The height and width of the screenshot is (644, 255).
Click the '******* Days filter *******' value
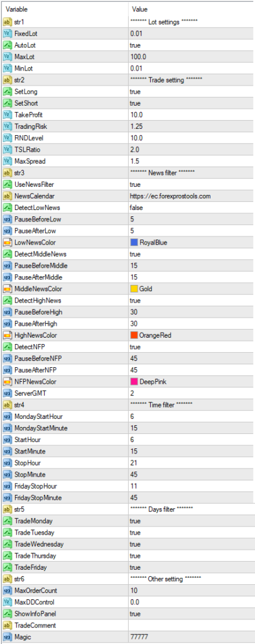click(x=161, y=509)
